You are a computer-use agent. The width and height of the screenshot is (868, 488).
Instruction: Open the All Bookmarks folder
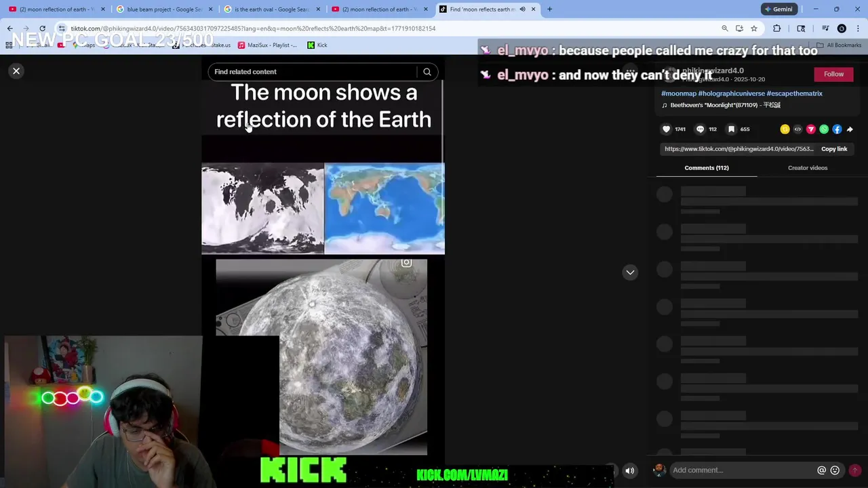point(839,45)
